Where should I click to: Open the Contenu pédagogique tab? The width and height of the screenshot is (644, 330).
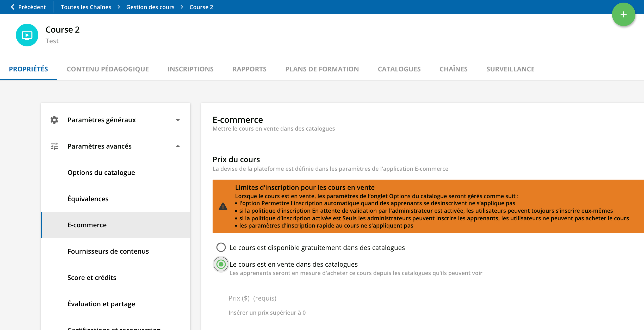(108, 69)
